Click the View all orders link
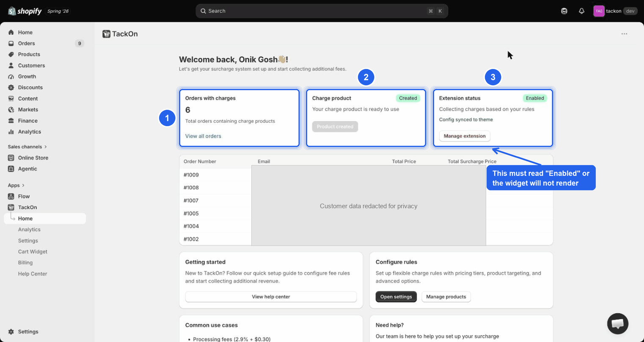 [x=203, y=136]
